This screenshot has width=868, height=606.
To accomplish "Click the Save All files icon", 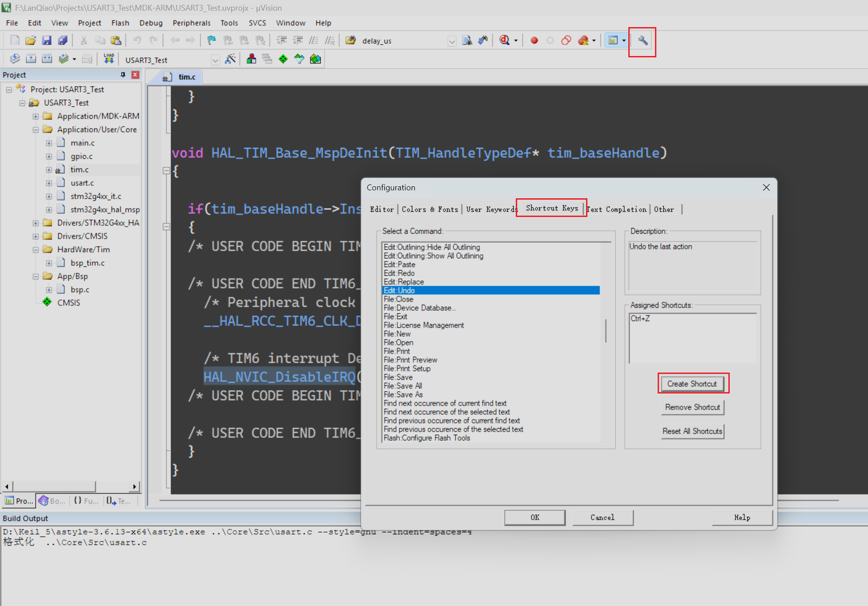I will tap(63, 40).
